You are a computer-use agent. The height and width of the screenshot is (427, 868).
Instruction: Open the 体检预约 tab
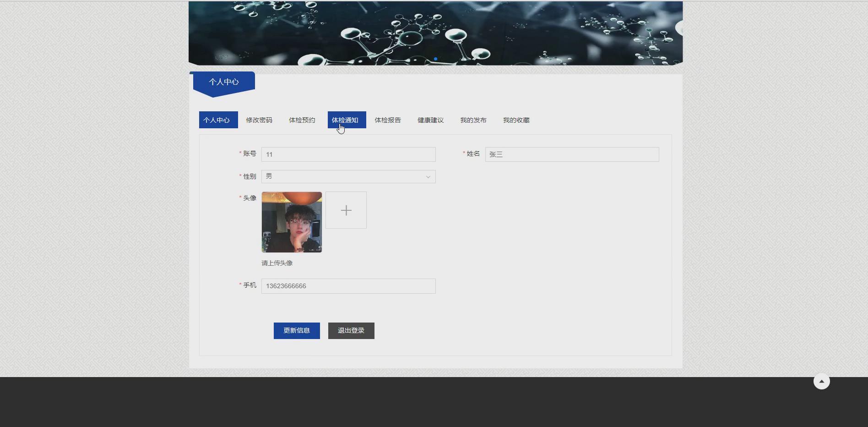[x=302, y=120]
